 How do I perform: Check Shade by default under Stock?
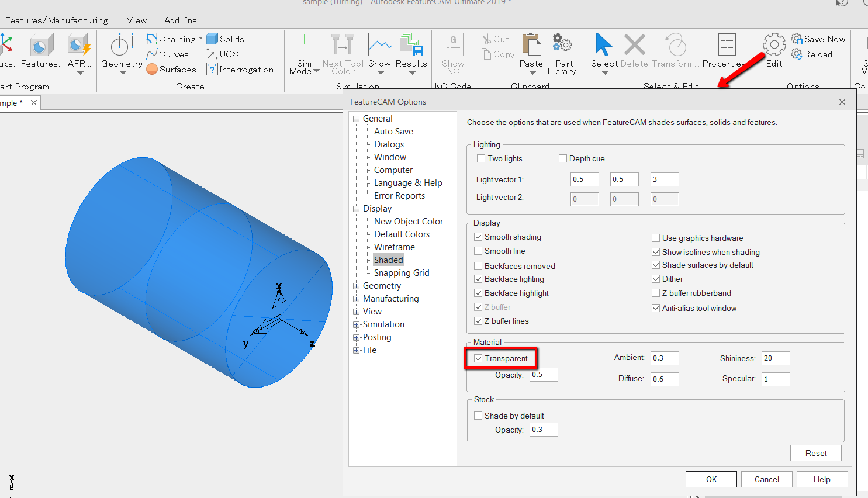(478, 415)
